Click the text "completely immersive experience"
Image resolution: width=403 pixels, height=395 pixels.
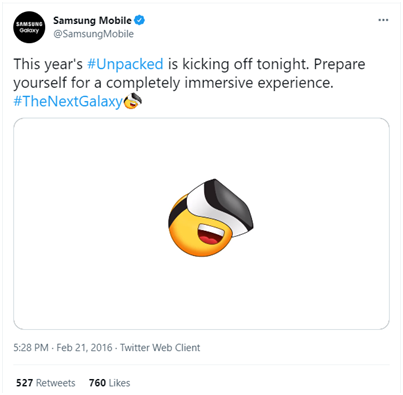(220, 83)
